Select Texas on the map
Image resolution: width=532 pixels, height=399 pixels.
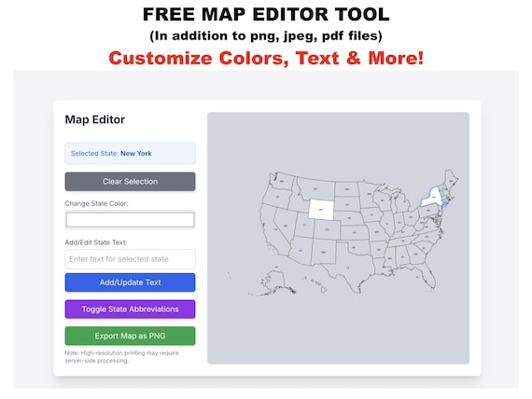point(348,268)
